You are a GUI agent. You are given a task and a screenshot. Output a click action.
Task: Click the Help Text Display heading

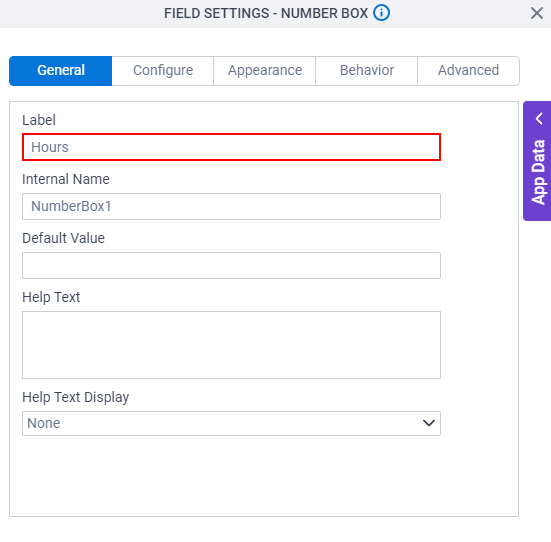coord(76,397)
